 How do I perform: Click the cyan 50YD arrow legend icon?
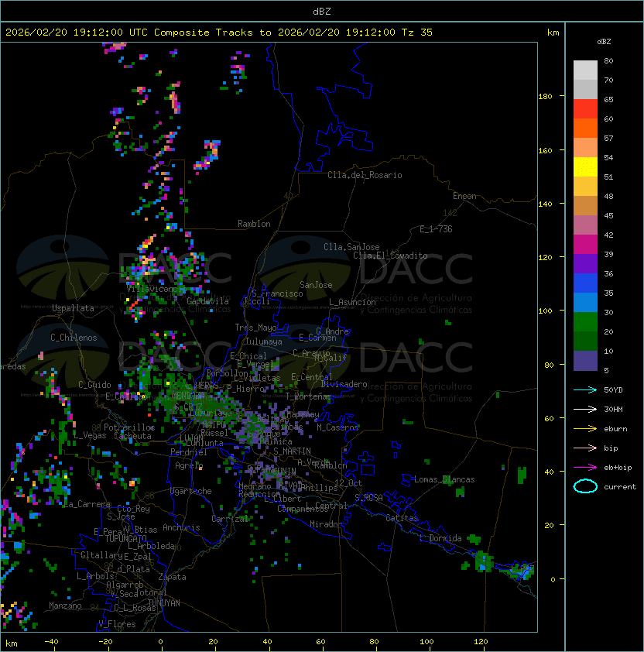coord(585,389)
